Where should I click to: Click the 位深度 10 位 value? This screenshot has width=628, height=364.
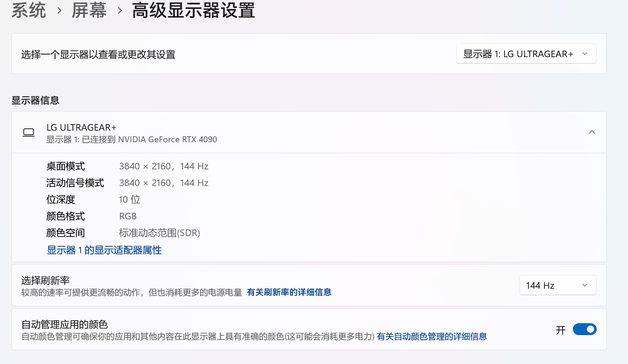(x=129, y=199)
